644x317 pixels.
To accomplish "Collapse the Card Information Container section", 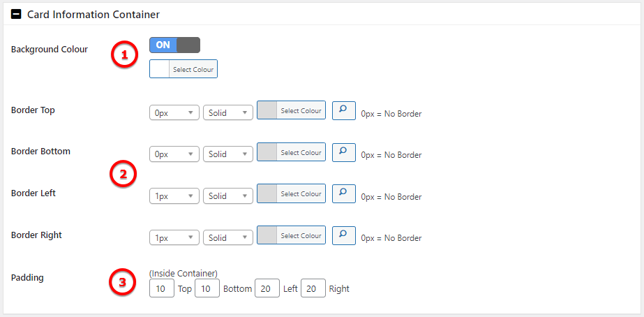I will (x=16, y=14).
